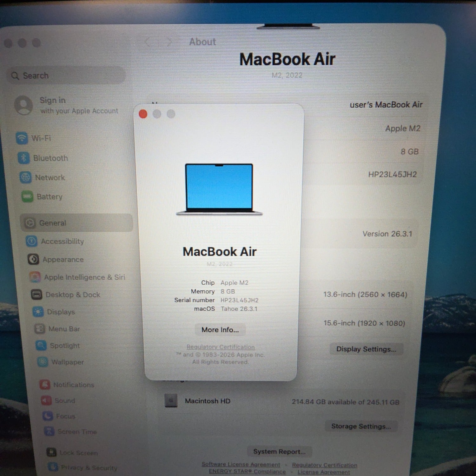Open Apple Intelligence & Siri settings icon
The image size is (476, 476).
35,277
